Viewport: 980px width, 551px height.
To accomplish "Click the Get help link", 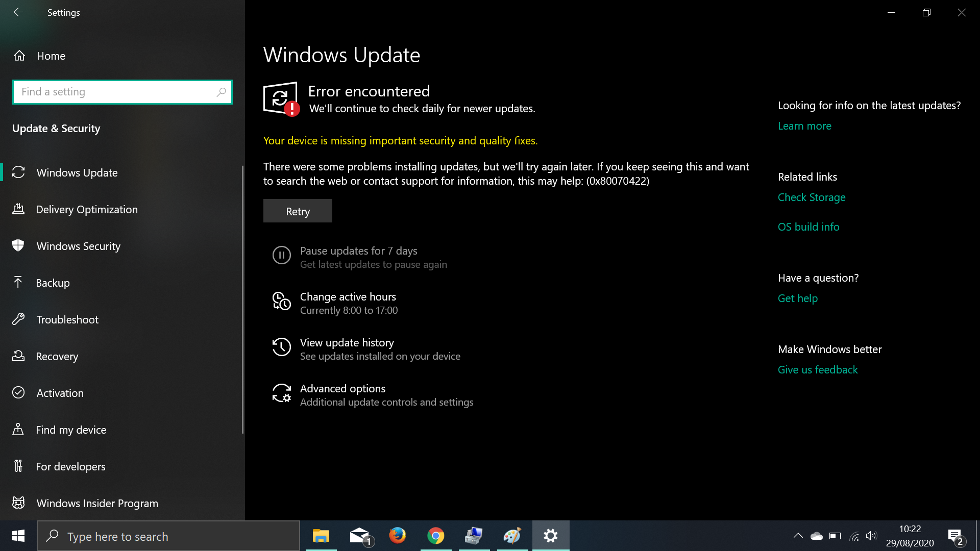I will pos(797,298).
